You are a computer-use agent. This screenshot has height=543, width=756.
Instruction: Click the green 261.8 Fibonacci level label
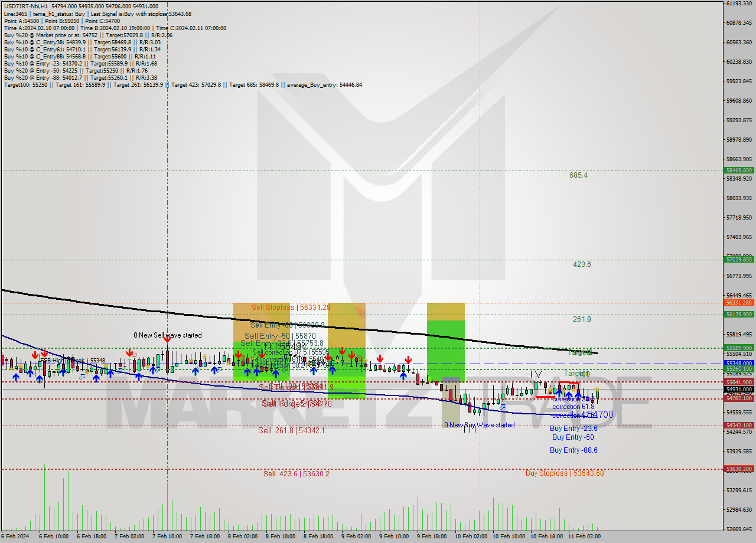point(582,319)
